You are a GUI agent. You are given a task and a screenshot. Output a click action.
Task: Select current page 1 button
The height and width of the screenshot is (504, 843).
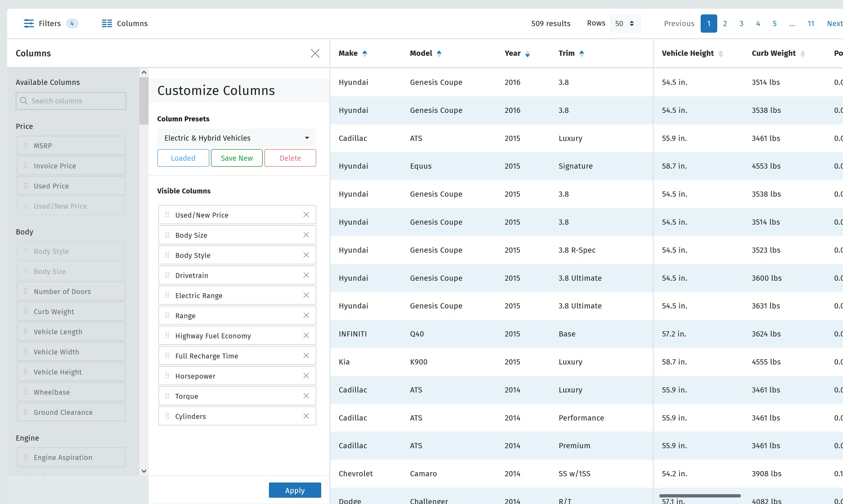click(709, 23)
